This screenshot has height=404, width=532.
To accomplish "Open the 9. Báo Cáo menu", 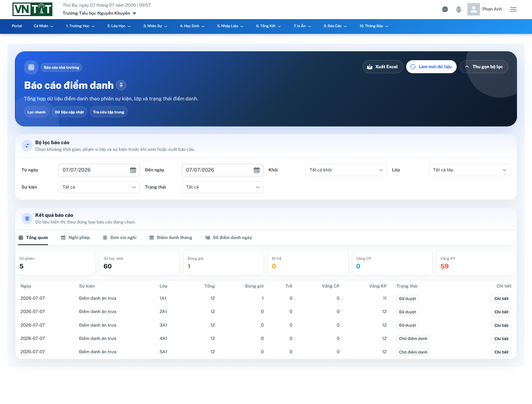I will (x=335, y=26).
